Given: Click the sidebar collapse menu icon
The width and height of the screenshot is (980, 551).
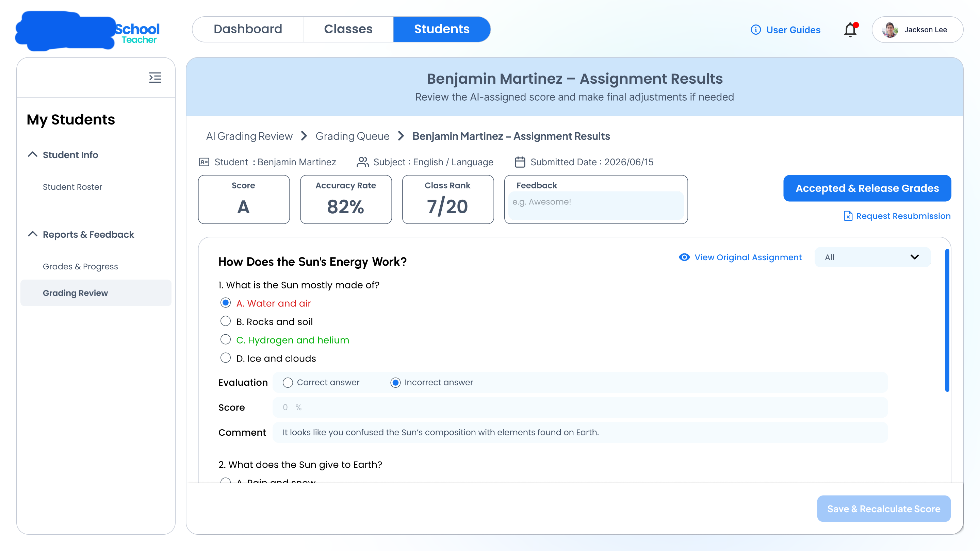Looking at the screenshot, I should (155, 78).
